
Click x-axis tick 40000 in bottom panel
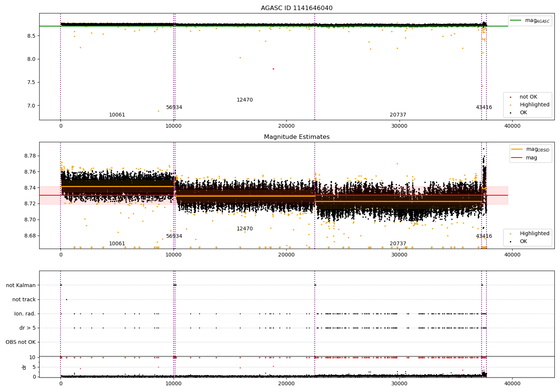tap(512, 384)
